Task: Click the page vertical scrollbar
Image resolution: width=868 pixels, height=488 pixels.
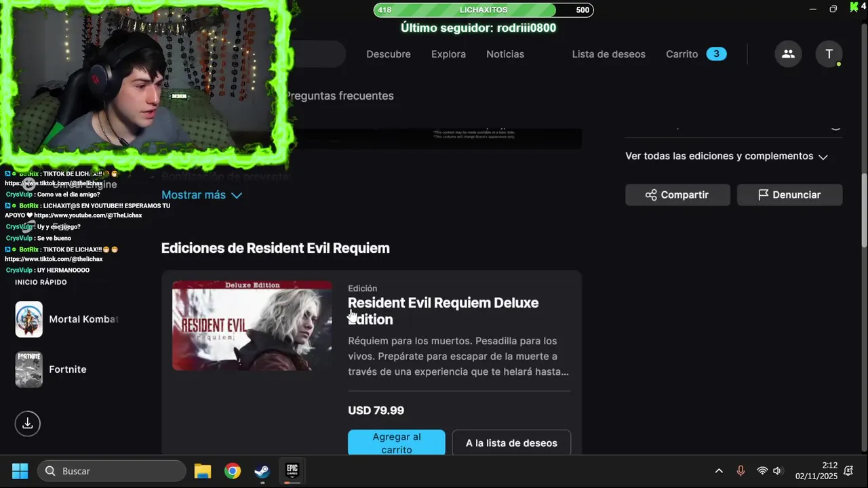Action: pos(864,211)
